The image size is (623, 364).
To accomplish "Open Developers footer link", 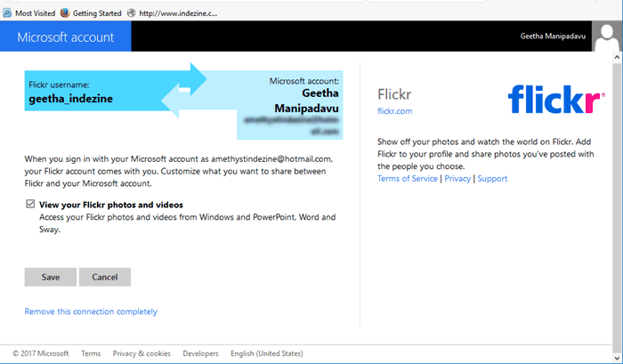I will click(200, 353).
